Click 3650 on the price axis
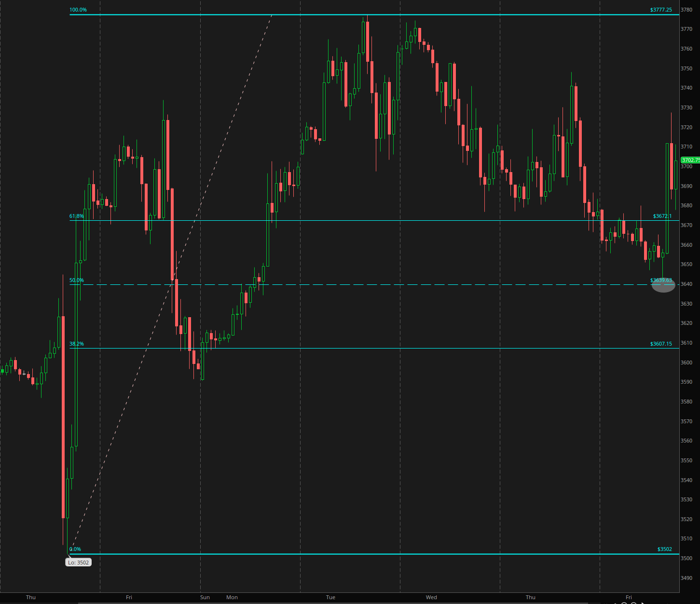The image size is (700, 604). (686, 264)
